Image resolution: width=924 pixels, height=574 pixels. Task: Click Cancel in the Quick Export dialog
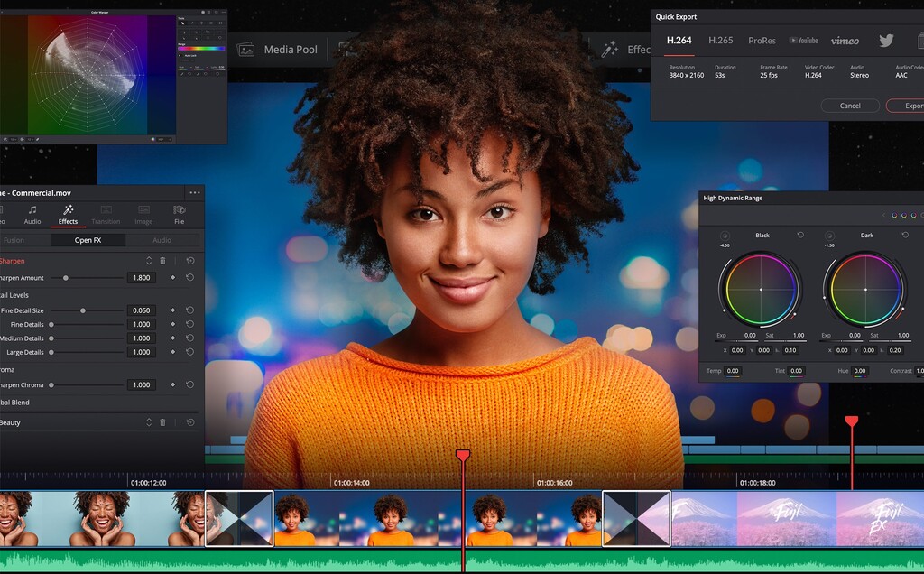tap(850, 106)
